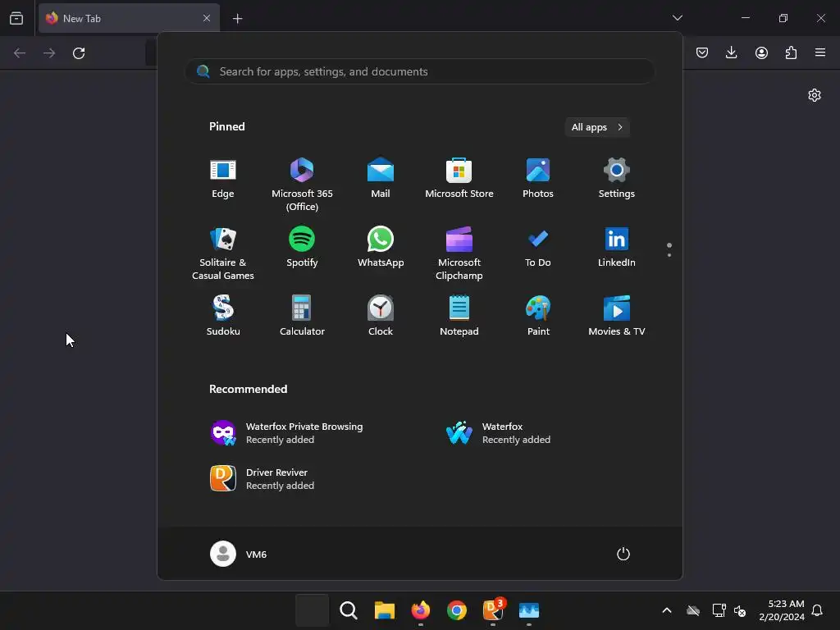The width and height of the screenshot is (840, 630).
Task: Open a new browser tab
Action: point(237,19)
